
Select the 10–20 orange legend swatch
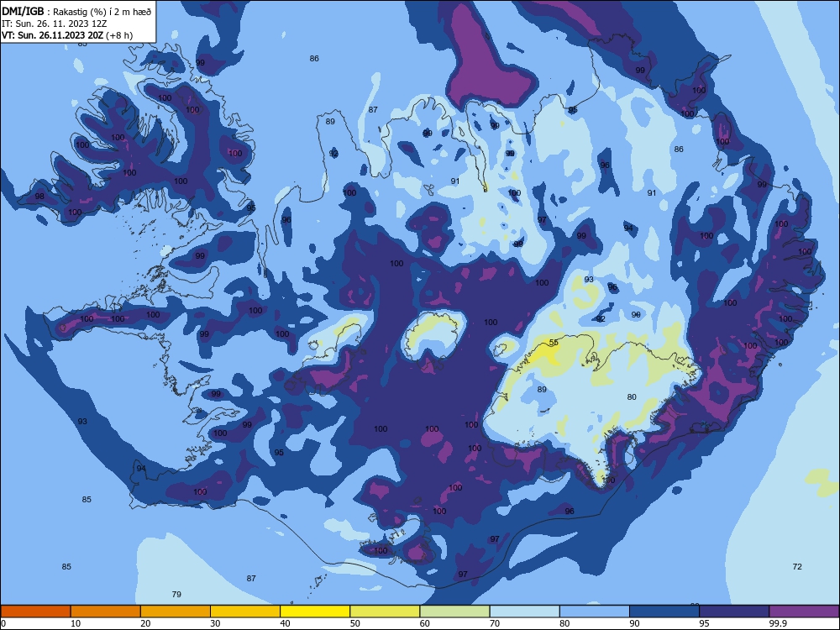point(106,612)
